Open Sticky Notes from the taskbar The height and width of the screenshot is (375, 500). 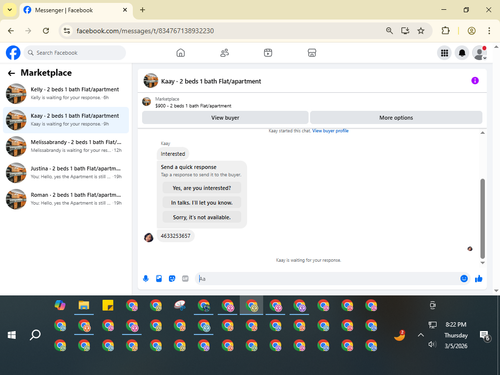tap(108, 305)
